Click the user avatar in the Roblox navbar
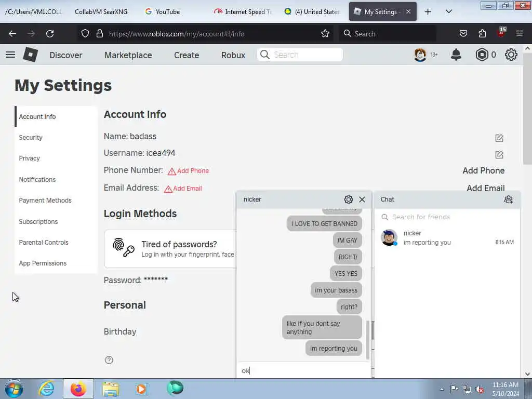Viewport: 532px width, 399px height. [x=420, y=55]
